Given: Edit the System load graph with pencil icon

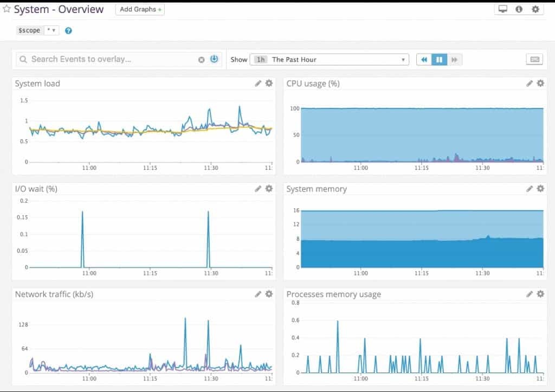Looking at the screenshot, I should point(259,83).
